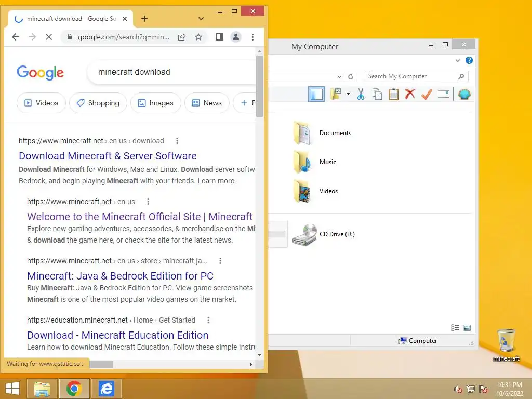
Task: Toggle the Chrome side panel
Action: [x=219, y=37]
